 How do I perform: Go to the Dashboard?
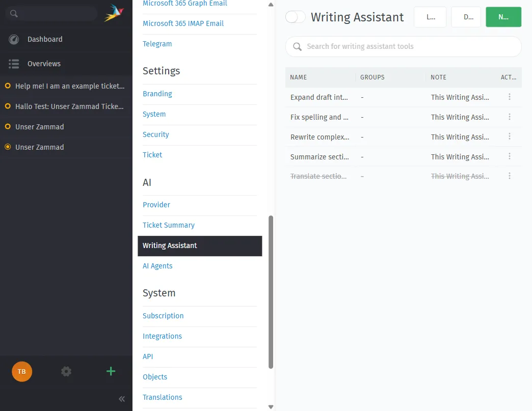(x=44, y=39)
